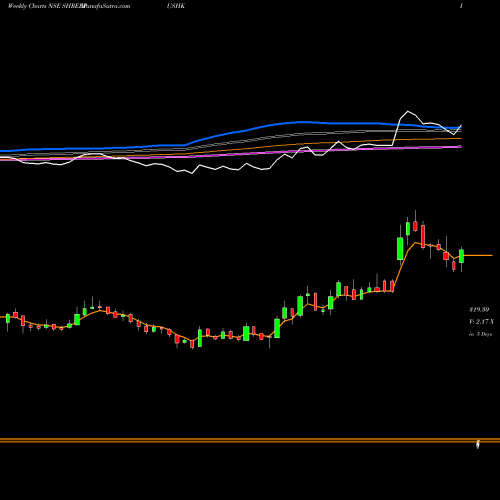
Task: Click the volume text 'V: 2.17 N'
Action: tap(482, 322)
